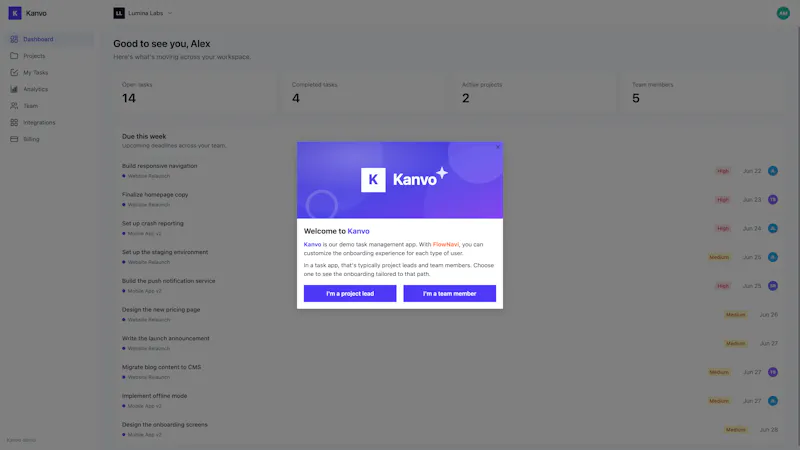Click the K logo in dialog banner
800x450 pixels.
373,180
